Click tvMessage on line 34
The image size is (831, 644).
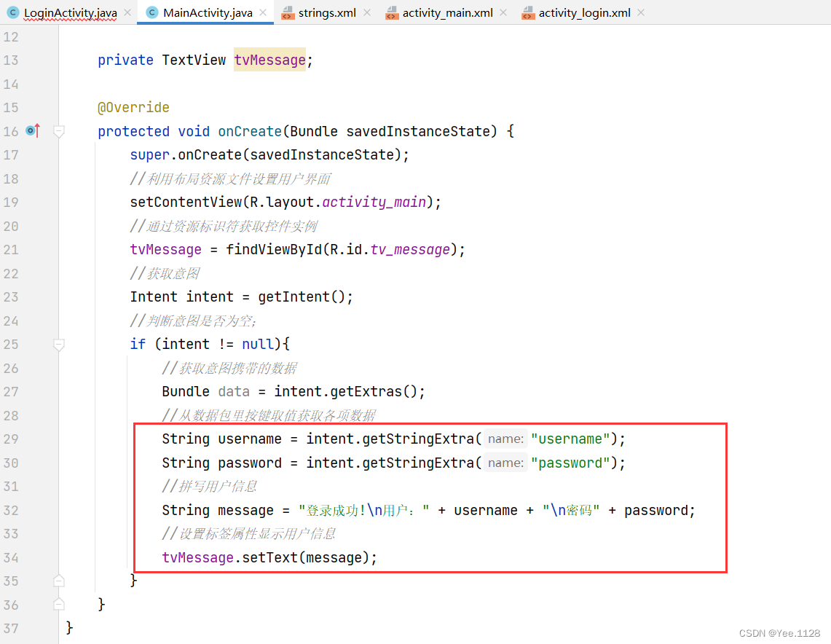coord(197,557)
